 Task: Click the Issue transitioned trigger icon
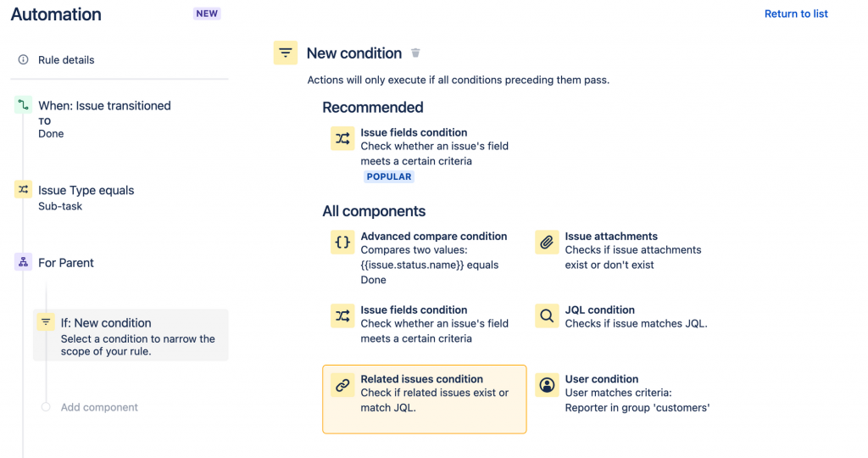coord(23,106)
